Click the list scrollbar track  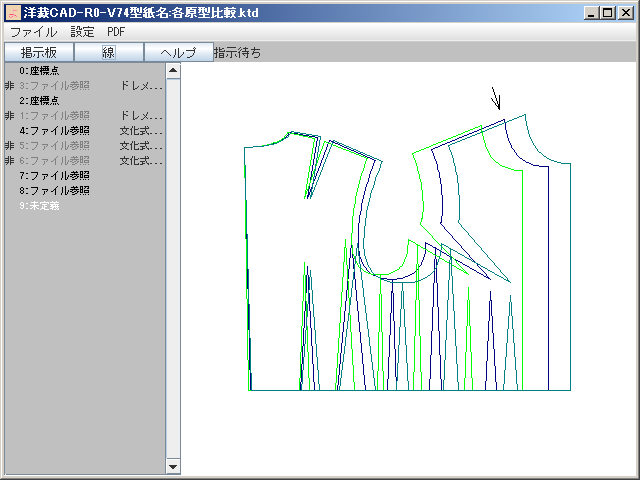pos(173,269)
